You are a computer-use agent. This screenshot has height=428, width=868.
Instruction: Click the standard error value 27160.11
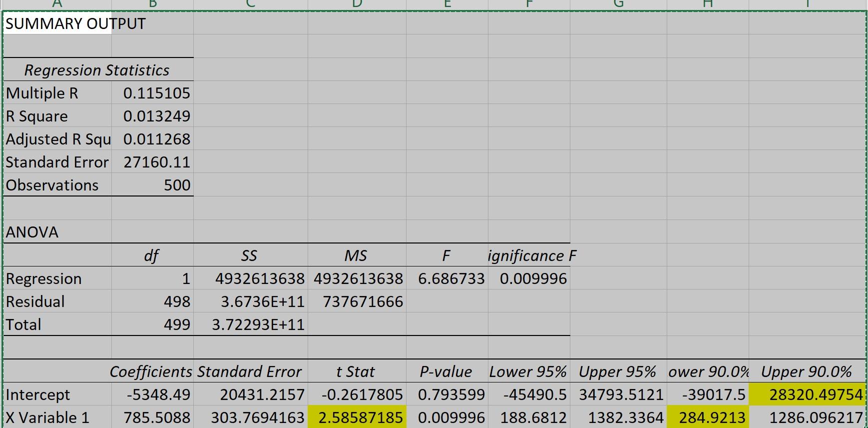(x=152, y=161)
